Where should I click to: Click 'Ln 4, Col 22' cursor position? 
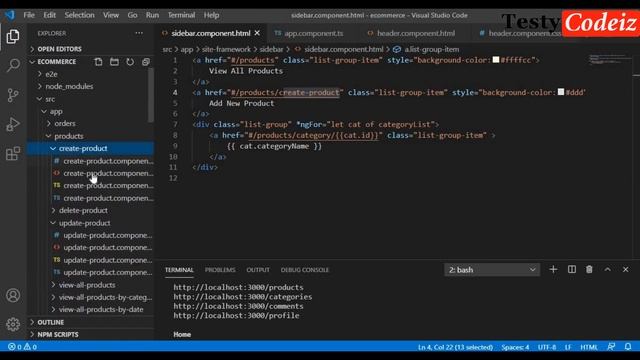click(x=455, y=347)
